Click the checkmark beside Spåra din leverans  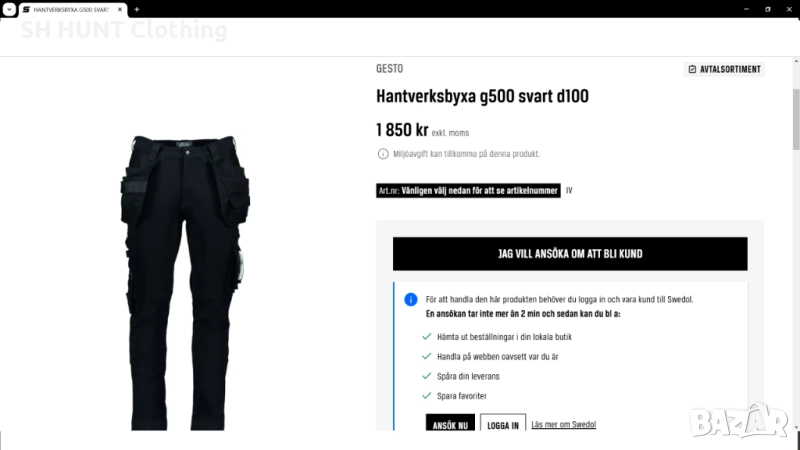(x=427, y=376)
